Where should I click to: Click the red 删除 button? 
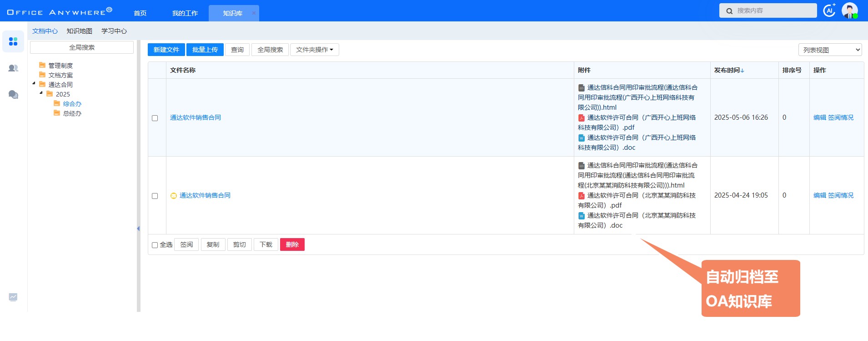[292, 244]
